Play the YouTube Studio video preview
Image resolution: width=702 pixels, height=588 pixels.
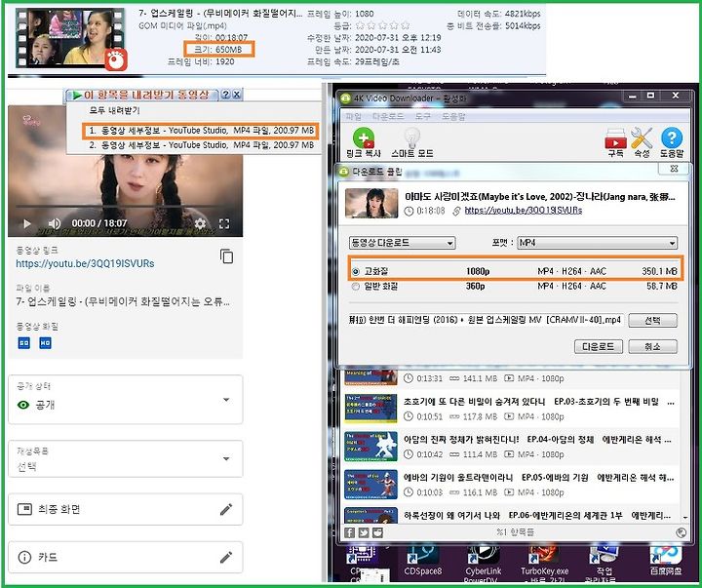27,223
